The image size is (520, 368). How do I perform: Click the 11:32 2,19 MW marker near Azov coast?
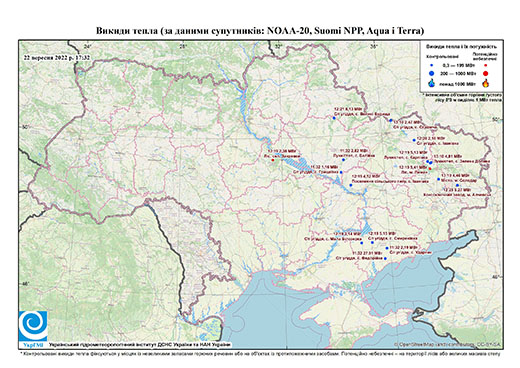click(387, 248)
